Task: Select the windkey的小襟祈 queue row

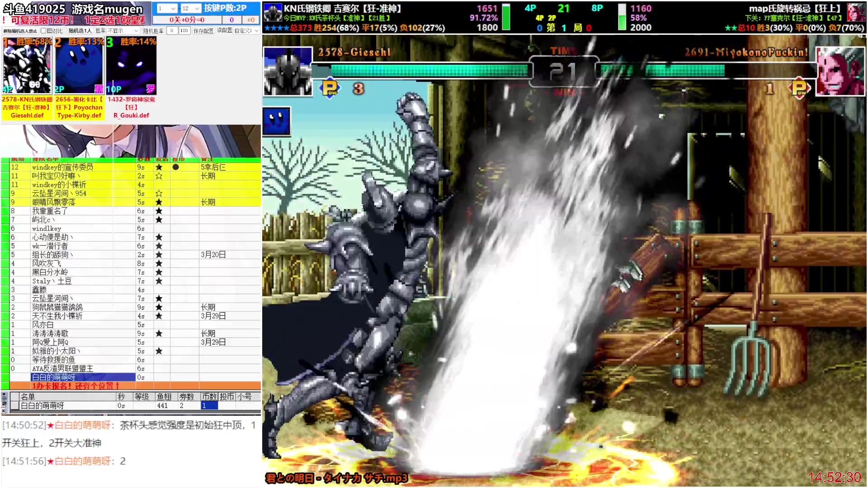Action: (131, 185)
